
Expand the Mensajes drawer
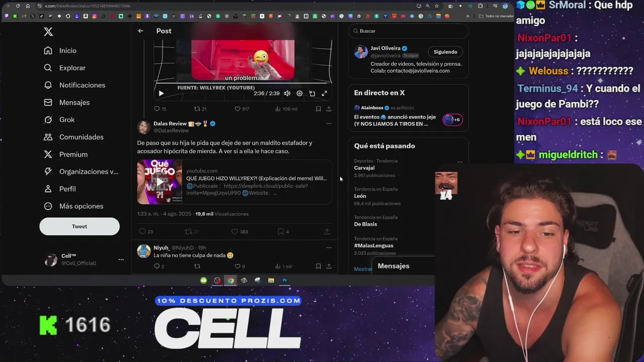coord(403,266)
